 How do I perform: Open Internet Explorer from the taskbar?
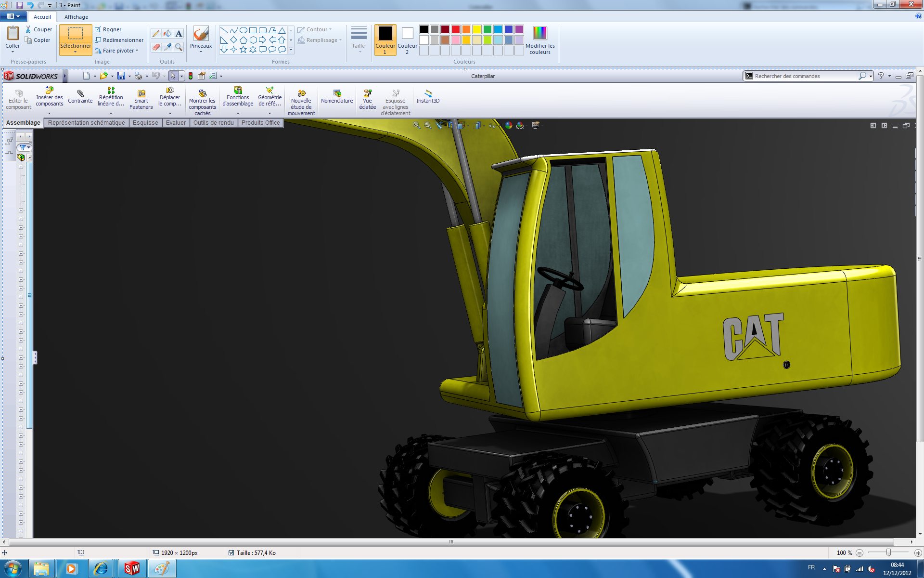pos(101,569)
